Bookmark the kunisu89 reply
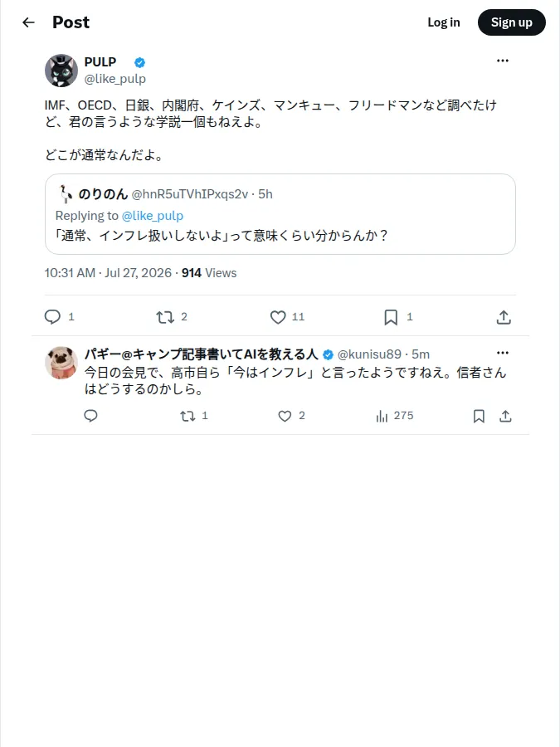 [x=479, y=416]
